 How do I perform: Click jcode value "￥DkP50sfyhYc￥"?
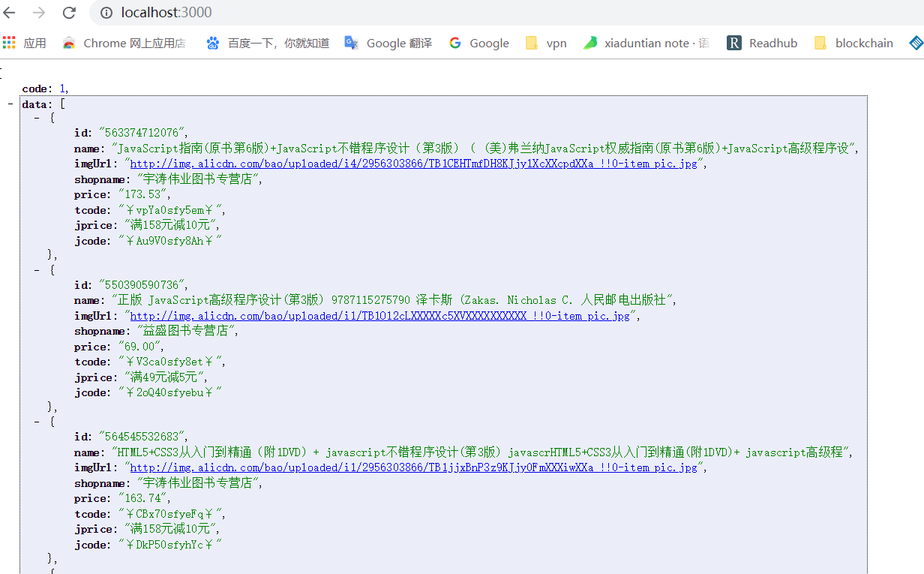[x=170, y=545]
